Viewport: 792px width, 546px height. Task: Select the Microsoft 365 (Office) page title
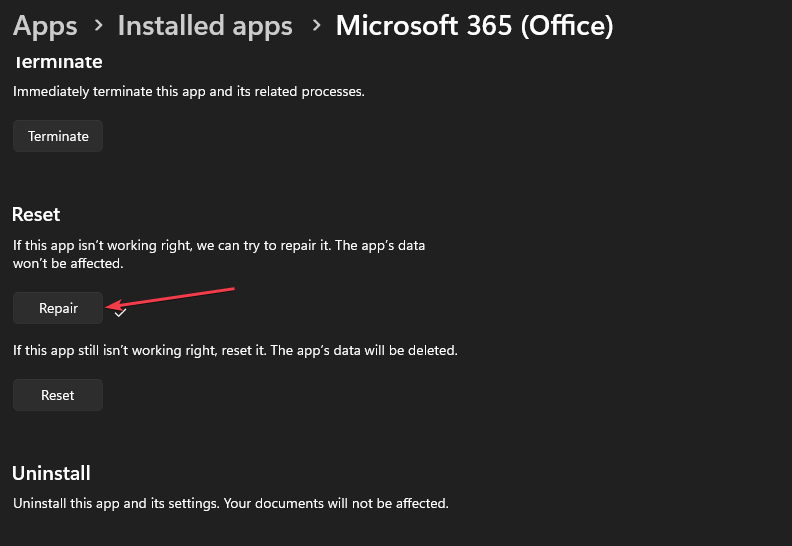(474, 25)
